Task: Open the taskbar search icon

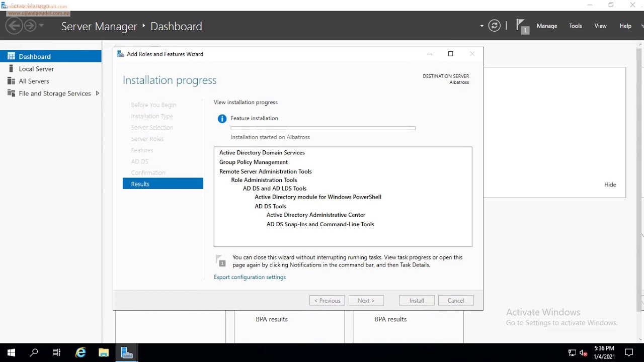Action: point(34,353)
